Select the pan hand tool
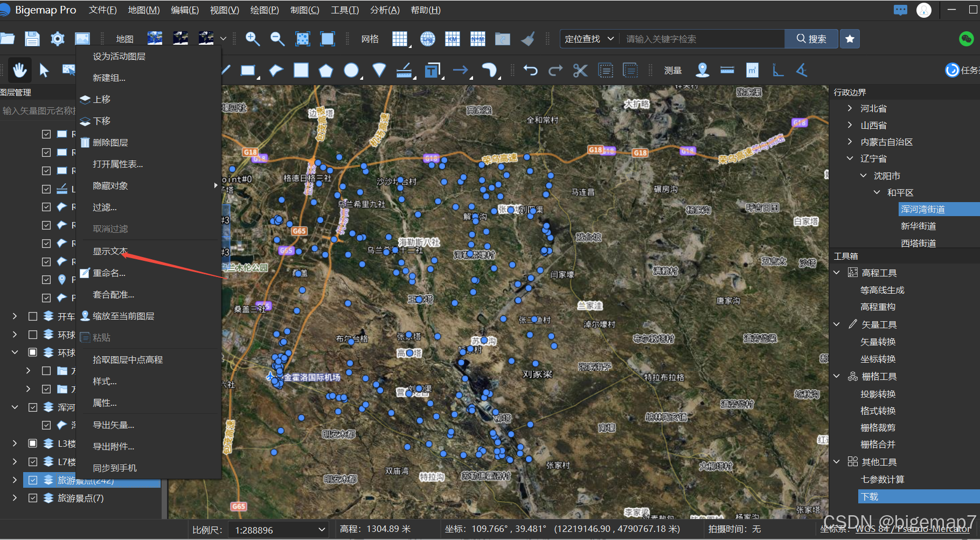The width and height of the screenshot is (980, 540). (x=20, y=70)
